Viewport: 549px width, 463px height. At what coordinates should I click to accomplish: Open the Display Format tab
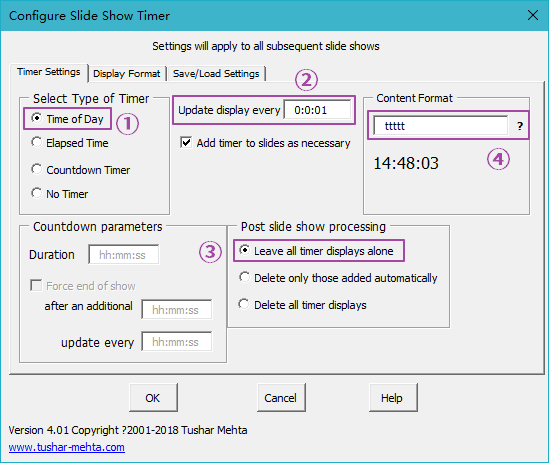click(x=127, y=74)
